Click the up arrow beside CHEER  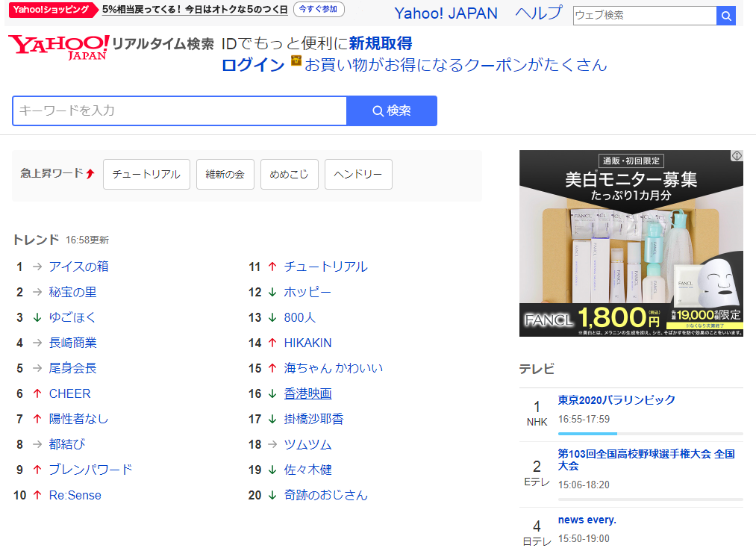(x=37, y=393)
